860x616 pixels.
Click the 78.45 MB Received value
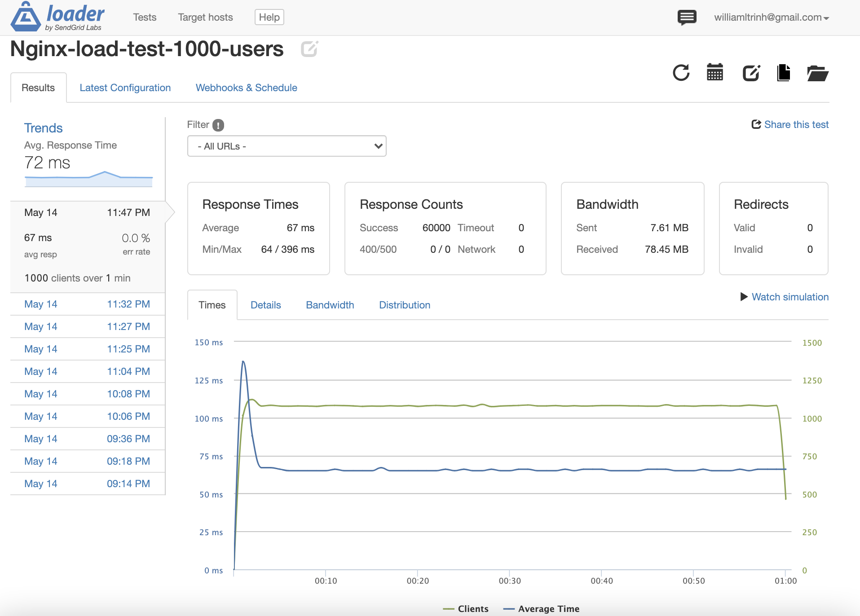[x=666, y=249]
